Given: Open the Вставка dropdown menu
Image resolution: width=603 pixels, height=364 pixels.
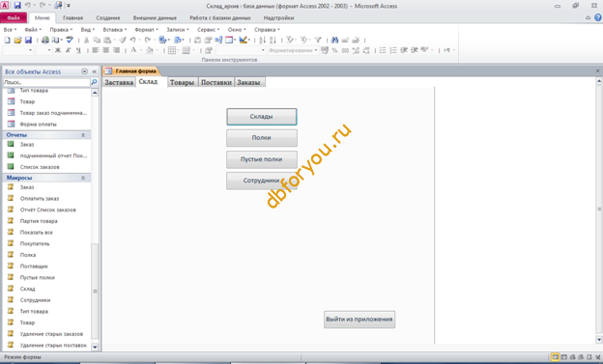Looking at the screenshot, I should 115,30.
